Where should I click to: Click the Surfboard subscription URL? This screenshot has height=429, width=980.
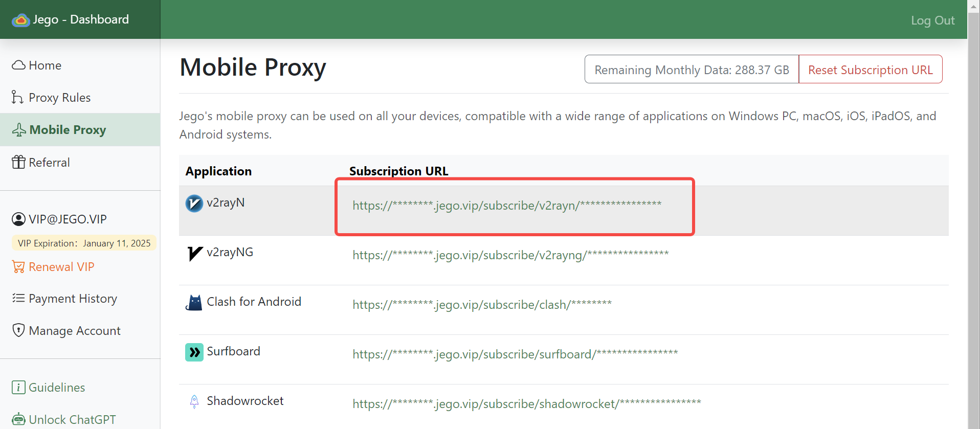pos(515,354)
